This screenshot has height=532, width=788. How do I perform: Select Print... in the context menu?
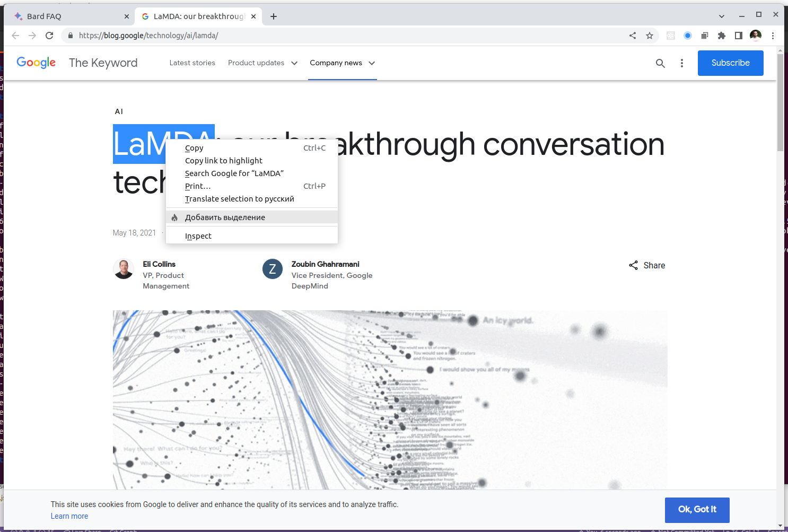[252, 186]
